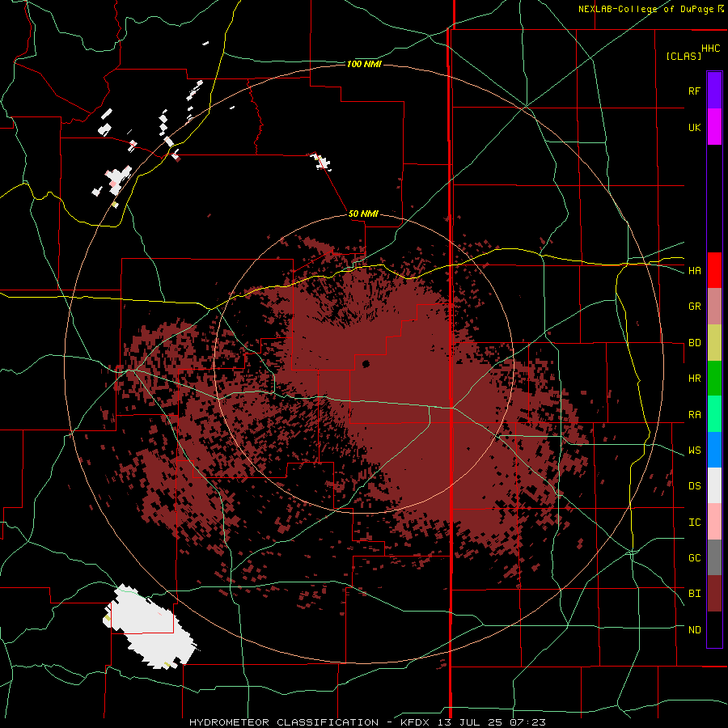
Task: Click the HYDROMETEOR CLASSIFICATION caption text
Action: click(284, 722)
